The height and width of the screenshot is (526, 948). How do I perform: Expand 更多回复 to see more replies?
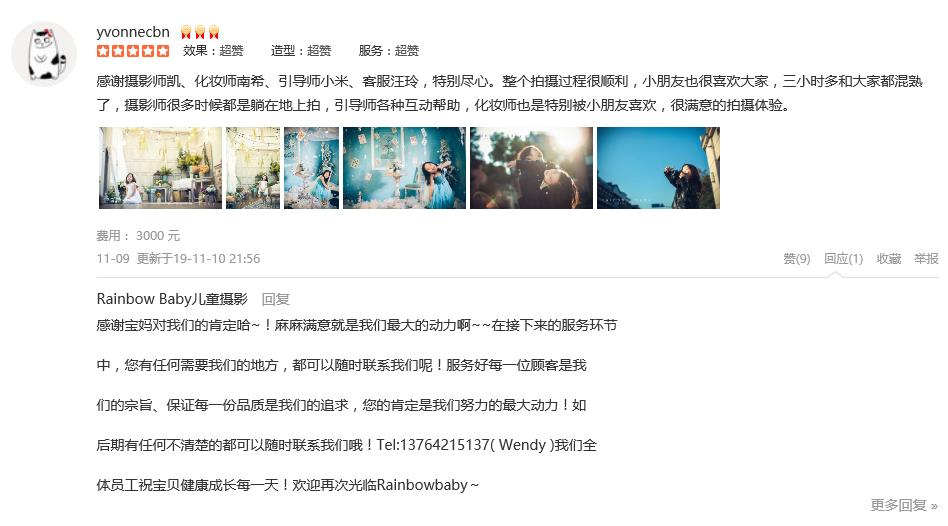point(904,505)
